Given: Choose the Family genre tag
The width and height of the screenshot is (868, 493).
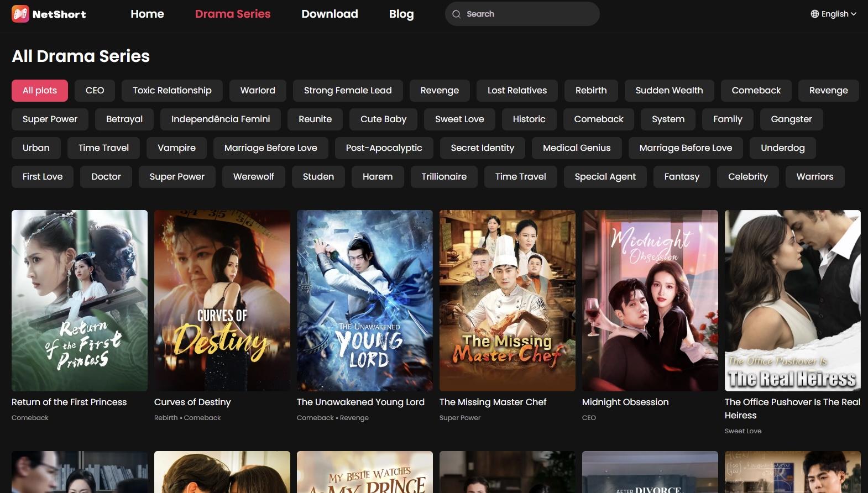Looking at the screenshot, I should [x=728, y=119].
